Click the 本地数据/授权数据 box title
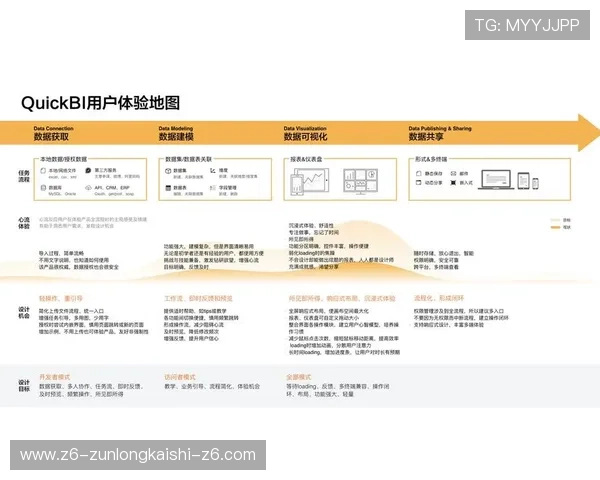This screenshot has height=480, width=600. (x=64, y=159)
